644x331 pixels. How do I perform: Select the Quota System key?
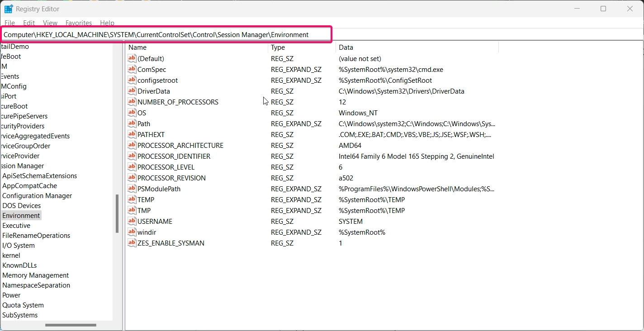click(x=23, y=305)
